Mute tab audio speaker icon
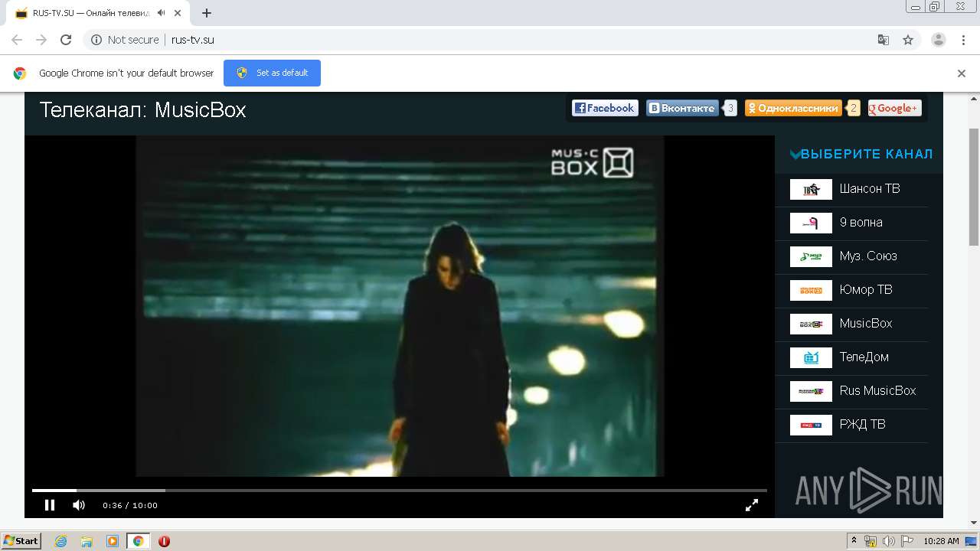This screenshot has width=980, height=551. click(161, 13)
